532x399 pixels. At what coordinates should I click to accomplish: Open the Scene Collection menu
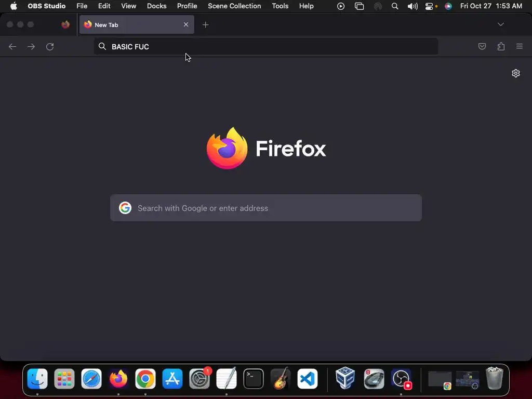(x=234, y=6)
